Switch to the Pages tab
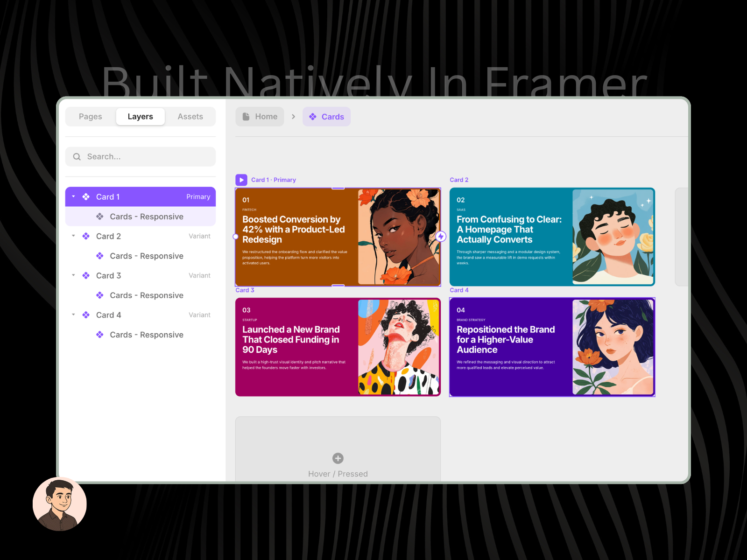This screenshot has height=560, width=747. click(91, 117)
